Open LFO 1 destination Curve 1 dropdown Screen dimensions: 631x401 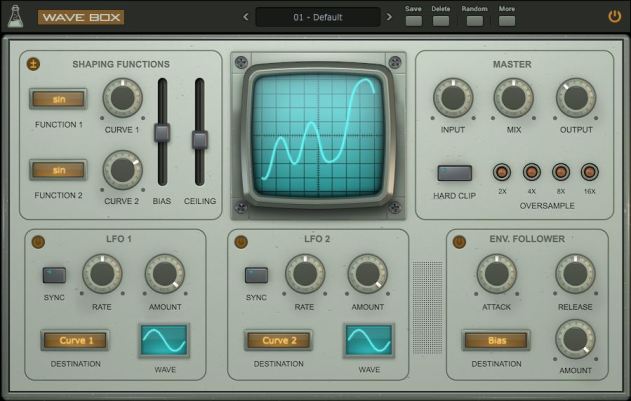point(76,340)
